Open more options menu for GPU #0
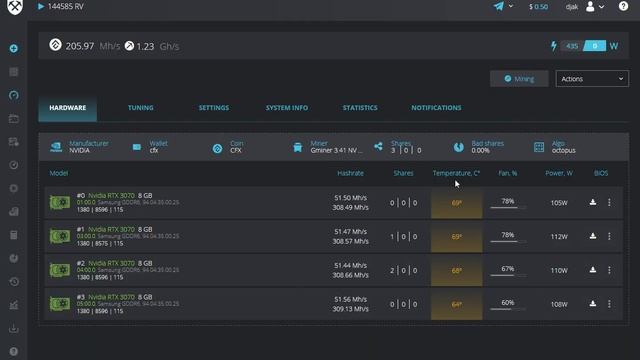This screenshot has height=360, width=640. (x=609, y=202)
